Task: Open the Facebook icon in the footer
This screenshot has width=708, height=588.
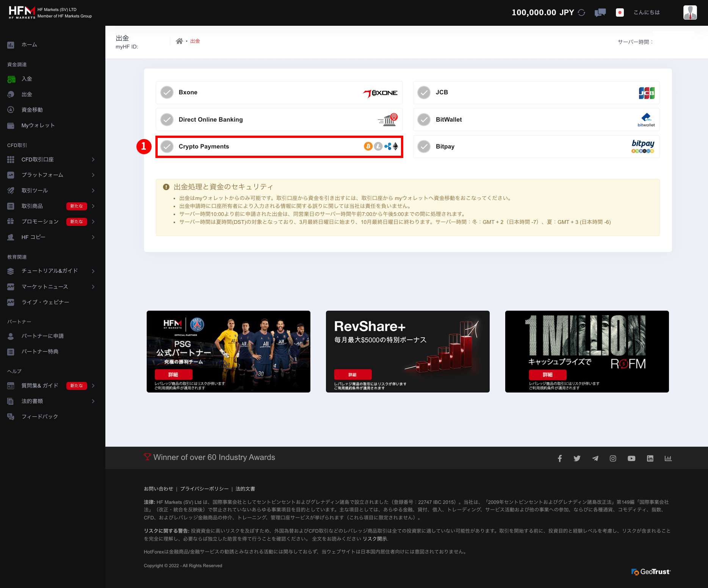Action: pos(559,458)
